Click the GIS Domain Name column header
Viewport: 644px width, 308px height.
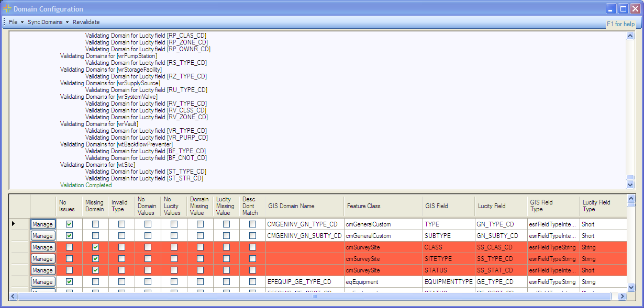pyautogui.click(x=305, y=206)
